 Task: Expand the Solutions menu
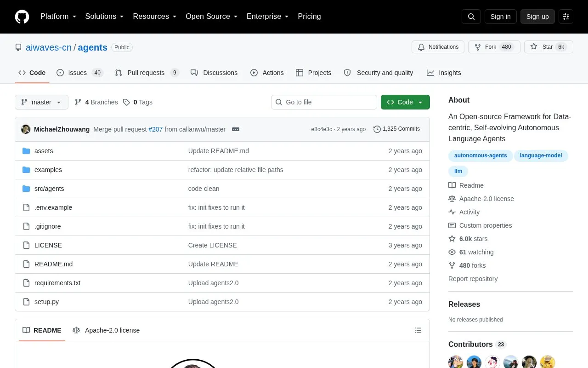(x=105, y=17)
